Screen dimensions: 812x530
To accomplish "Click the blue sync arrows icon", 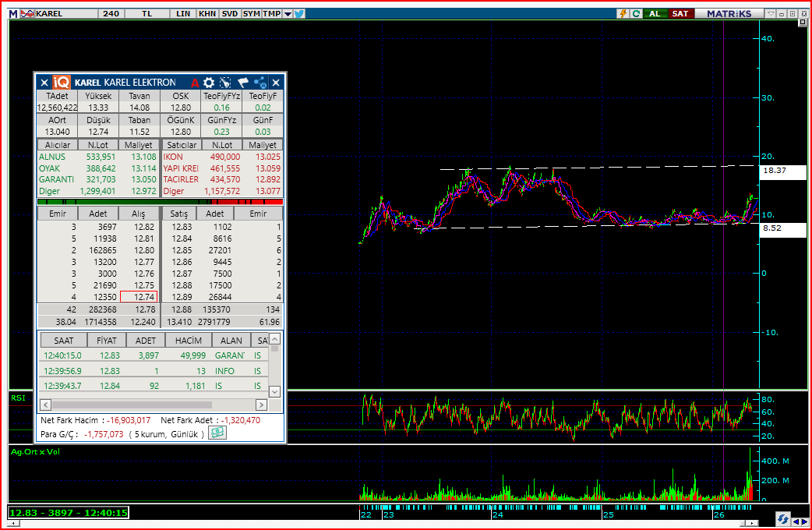I will [782, 518].
